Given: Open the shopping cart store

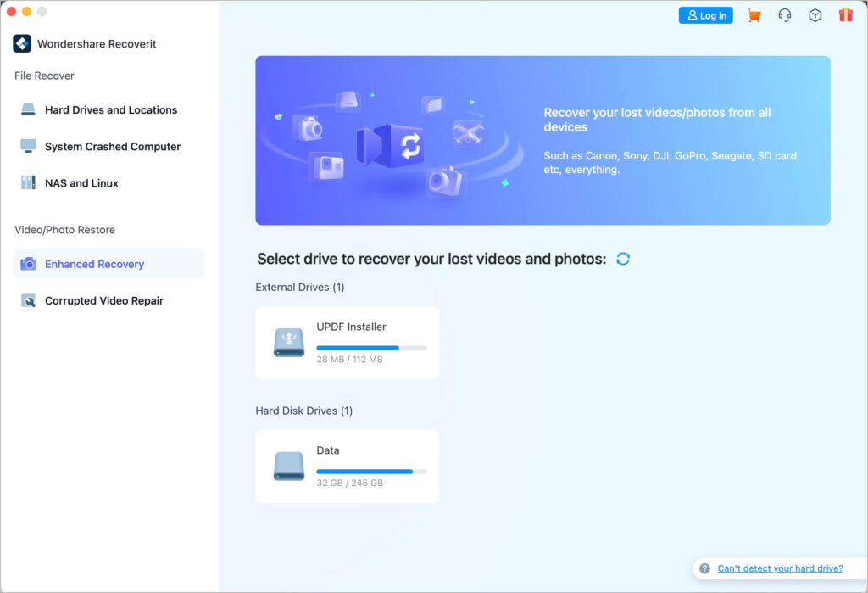Looking at the screenshot, I should [754, 14].
